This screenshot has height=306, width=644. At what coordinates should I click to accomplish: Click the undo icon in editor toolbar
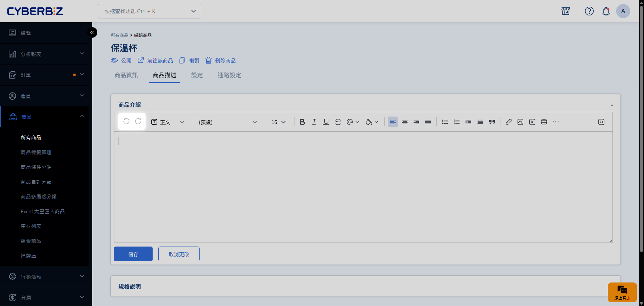pyautogui.click(x=126, y=122)
